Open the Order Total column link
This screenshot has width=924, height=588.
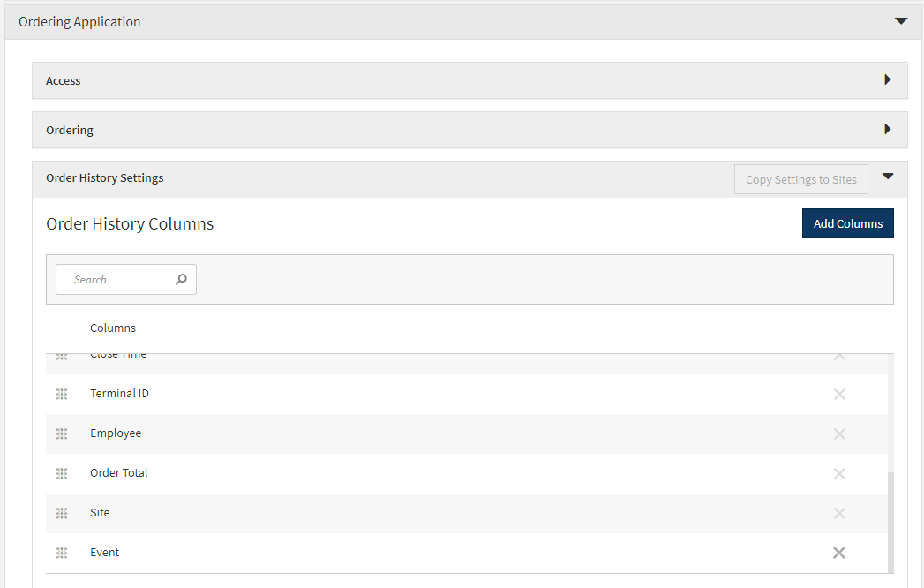[x=118, y=473]
